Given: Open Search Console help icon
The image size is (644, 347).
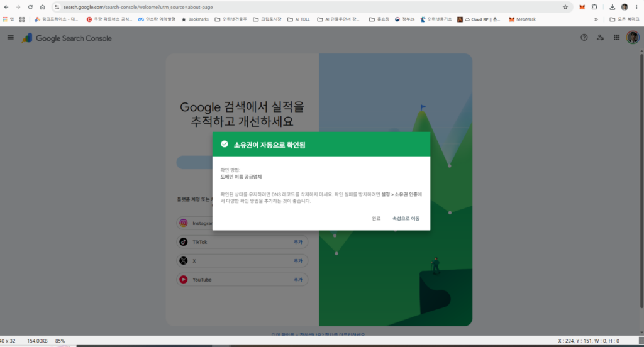Looking at the screenshot, I should [x=584, y=37].
